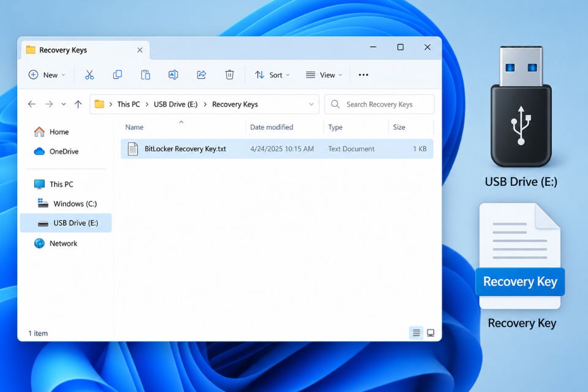Viewport: 588px width, 392px height.
Task: Click the 1 item status text
Action: coord(38,333)
